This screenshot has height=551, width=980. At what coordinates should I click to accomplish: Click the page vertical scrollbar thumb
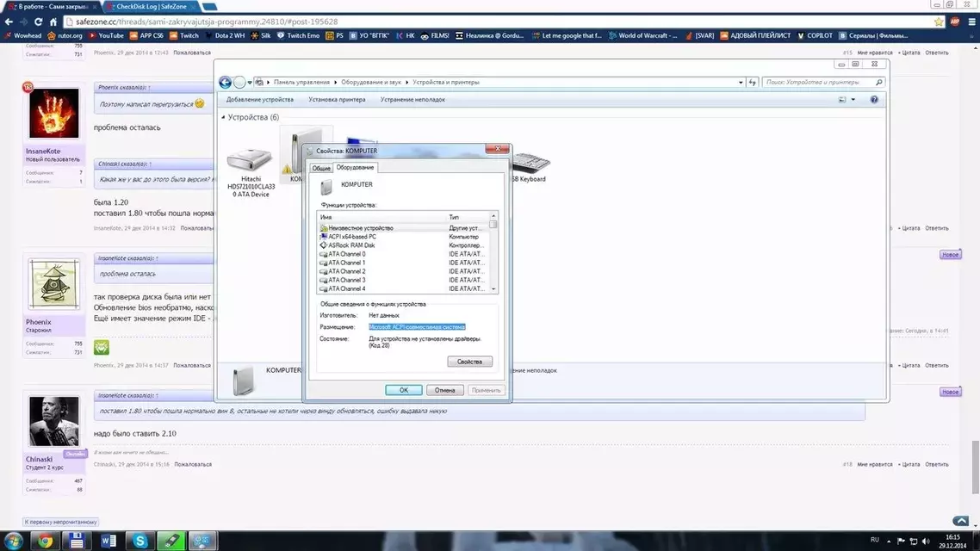point(975,466)
